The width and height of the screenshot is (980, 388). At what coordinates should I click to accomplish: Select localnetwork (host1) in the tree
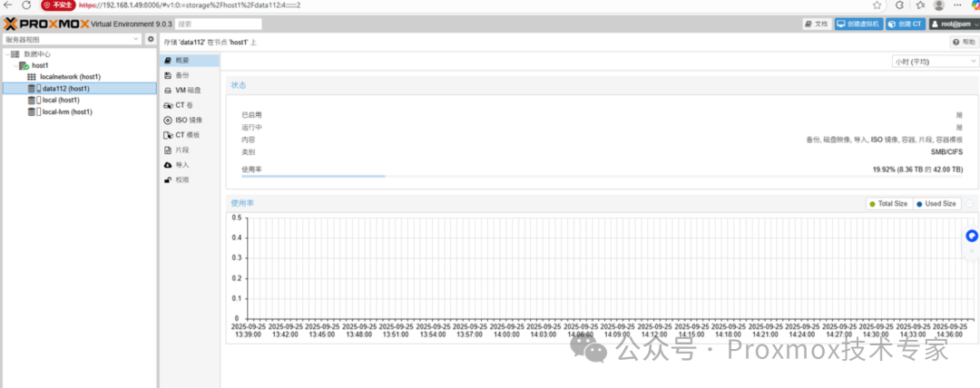pos(70,77)
